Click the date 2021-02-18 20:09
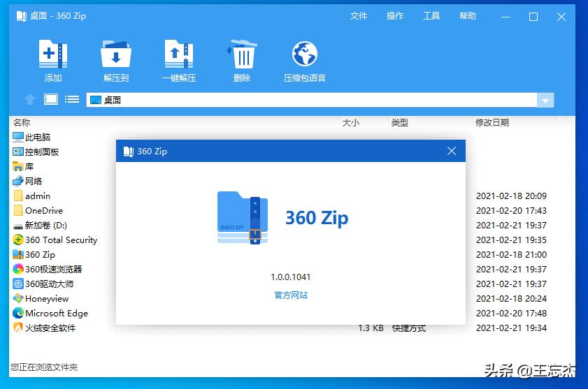The height and width of the screenshot is (389, 588). [511, 196]
